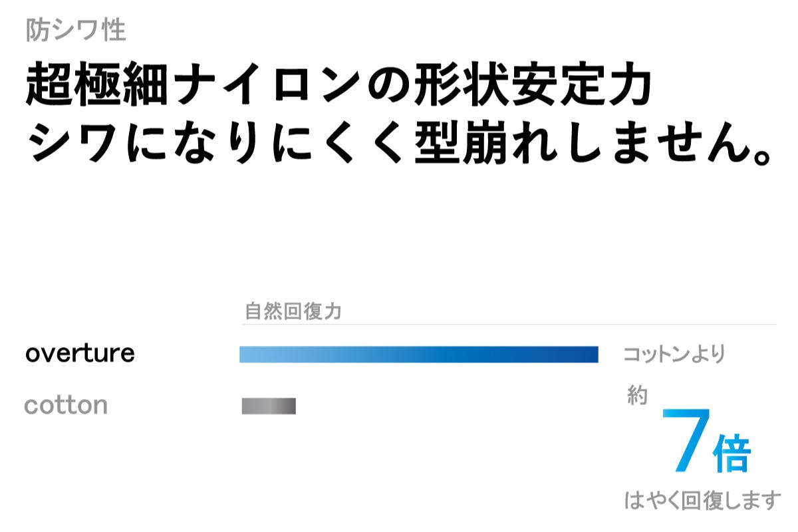The width and height of the screenshot is (798, 532).
Task: Click the はやく回復します caption
Action: coord(702,500)
